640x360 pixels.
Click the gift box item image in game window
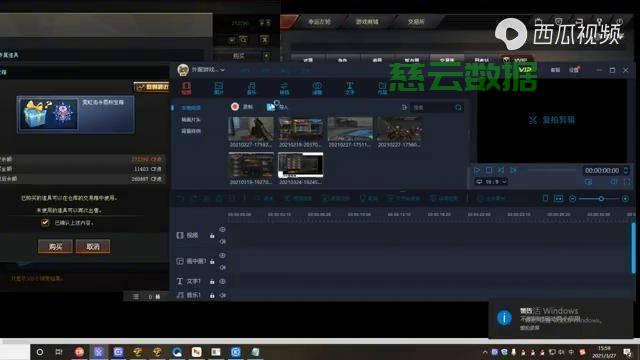[49, 114]
